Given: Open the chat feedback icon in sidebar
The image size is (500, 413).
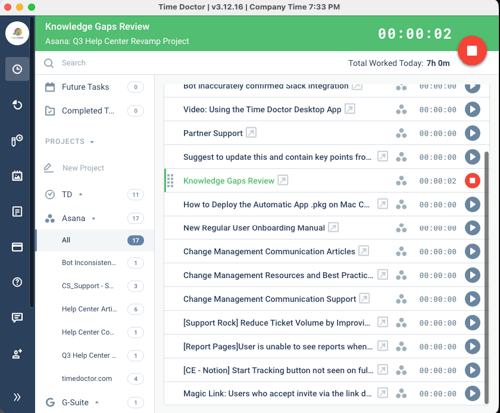Looking at the screenshot, I should pyautogui.click(x=17, y=318).
